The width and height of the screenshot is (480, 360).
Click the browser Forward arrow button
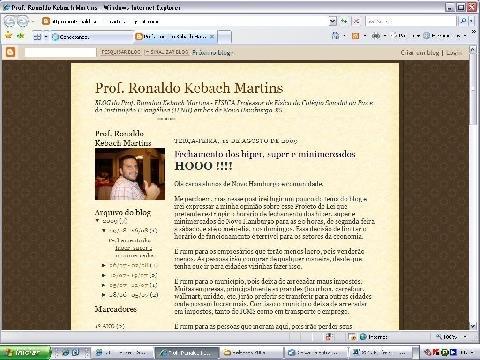pyautogui.click(x=23, y=22)
